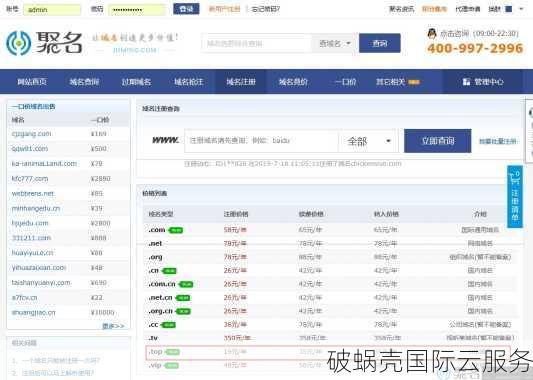Click the green badge next to .org.cn
The height and width of the screenshot is (380, 533).
pos(183,311)
